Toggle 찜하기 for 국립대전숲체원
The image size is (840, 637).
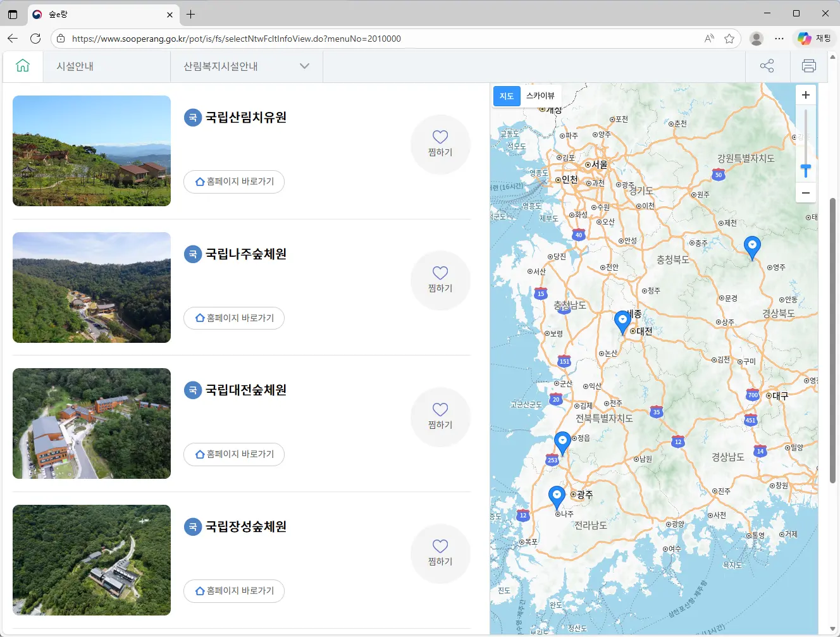point(440,416)
